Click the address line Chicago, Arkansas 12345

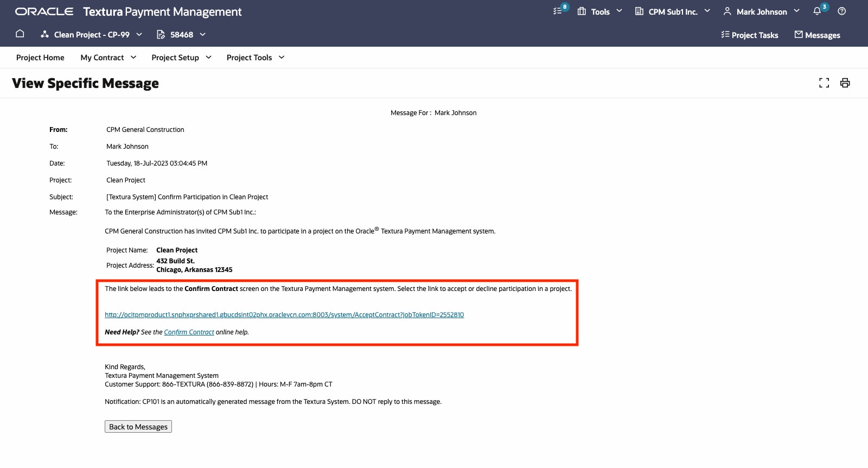point(194,270)
